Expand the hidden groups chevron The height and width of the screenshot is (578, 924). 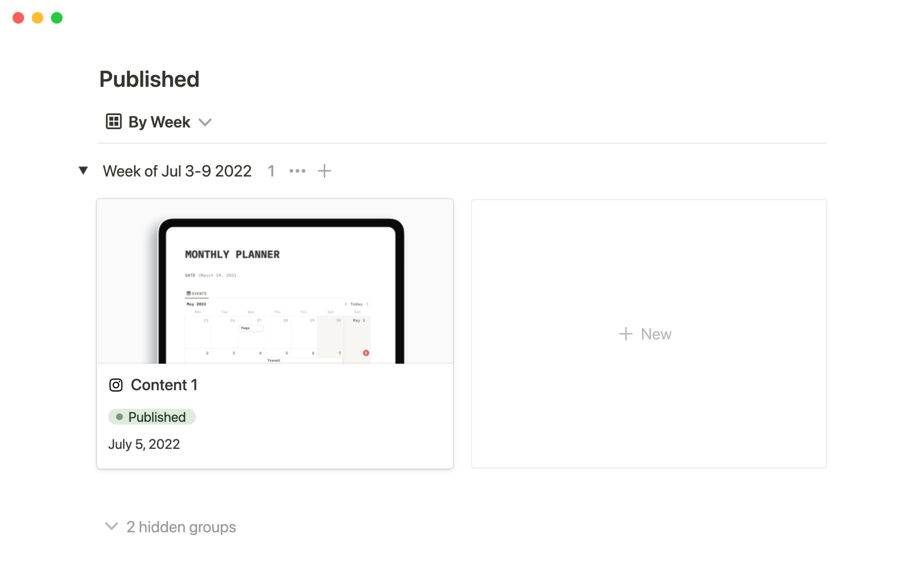[112, 526]
